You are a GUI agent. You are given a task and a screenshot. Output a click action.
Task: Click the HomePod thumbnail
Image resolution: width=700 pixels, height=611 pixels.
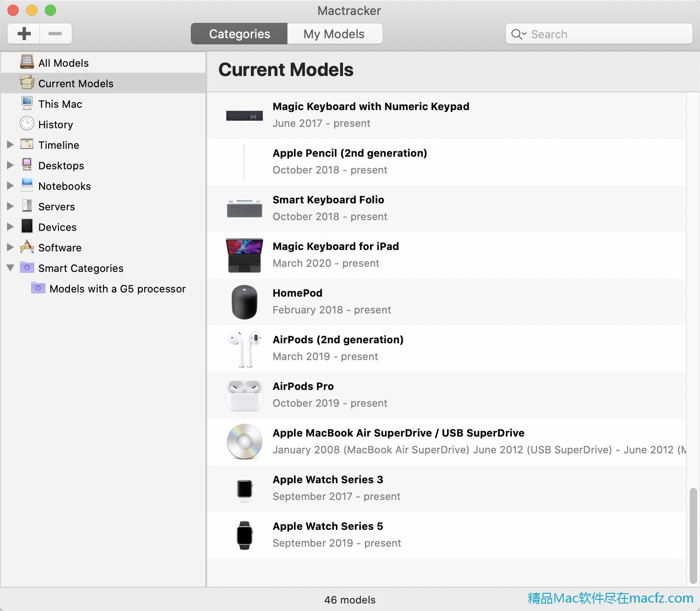coord(245,302)
